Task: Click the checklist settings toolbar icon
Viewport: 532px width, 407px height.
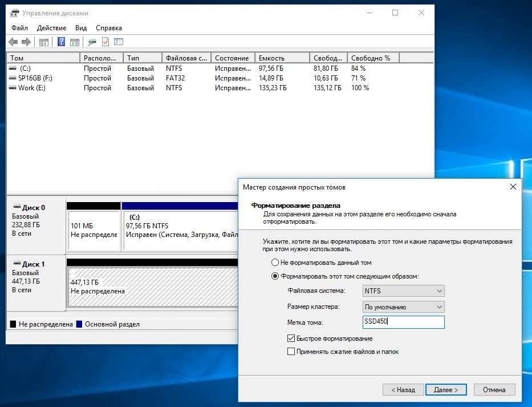Action: click(119, 42)
